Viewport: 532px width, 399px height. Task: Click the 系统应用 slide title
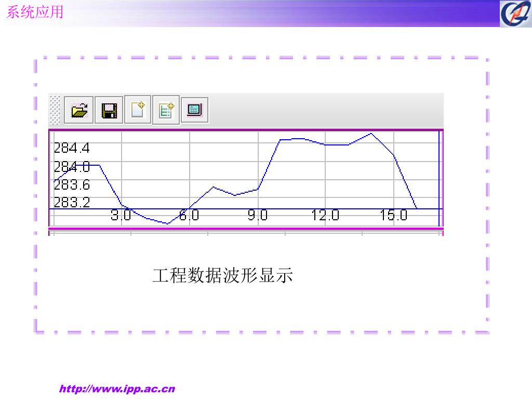tap(35, 12)
